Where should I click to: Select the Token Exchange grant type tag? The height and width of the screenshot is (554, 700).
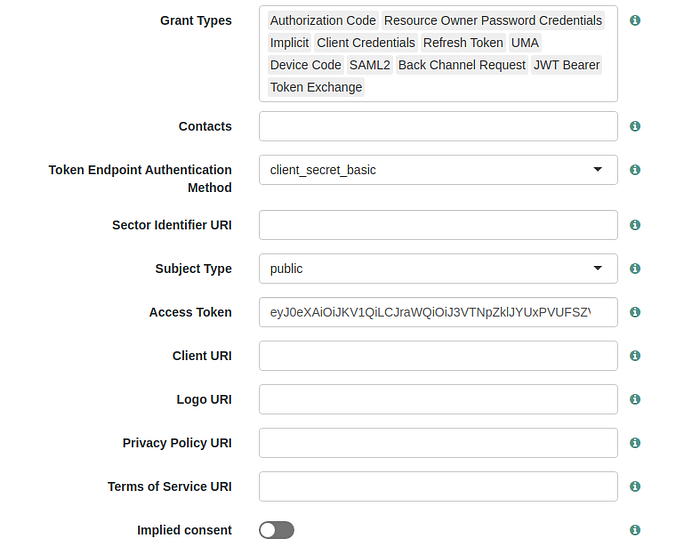pyautogui.click(x=316, y=87)
